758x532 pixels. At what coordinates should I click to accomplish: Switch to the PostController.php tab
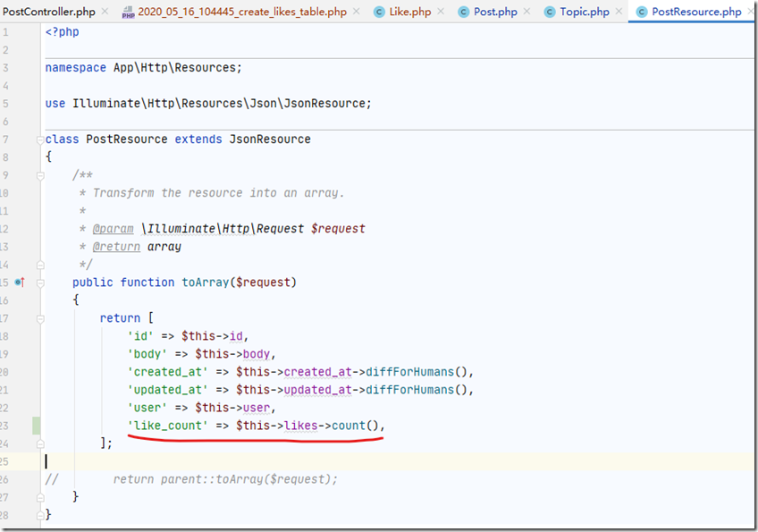click(x=48, y=12)
